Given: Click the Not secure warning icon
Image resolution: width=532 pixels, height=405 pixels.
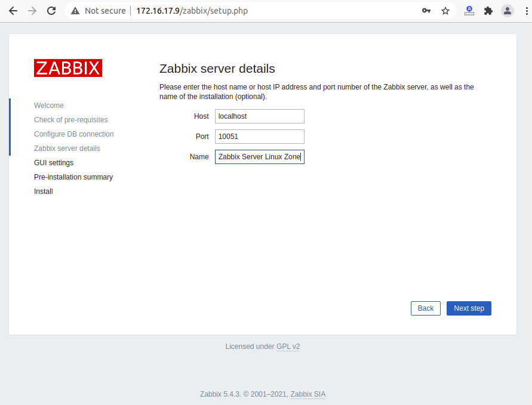Looking at the screenshot, I should (x=75, y=11).
